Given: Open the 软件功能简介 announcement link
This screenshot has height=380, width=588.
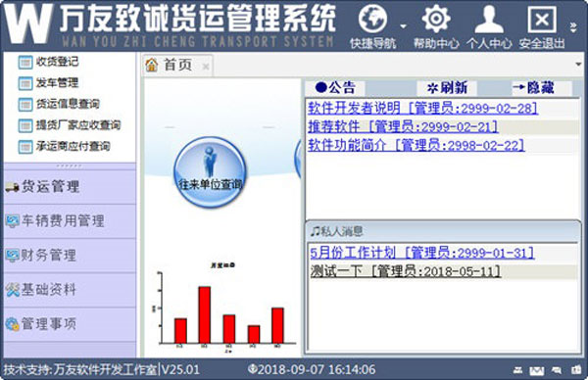Looking at the screenshot, I should coord(416,145).
